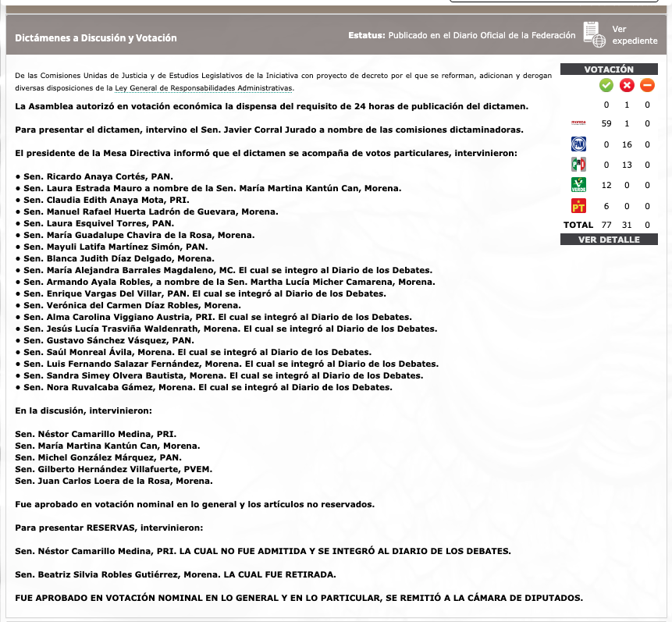
Task: Click the Sen. Jesús Lucía Trasviña Waldenrath line
Action: pyautogui.click(x=226, y=329)
